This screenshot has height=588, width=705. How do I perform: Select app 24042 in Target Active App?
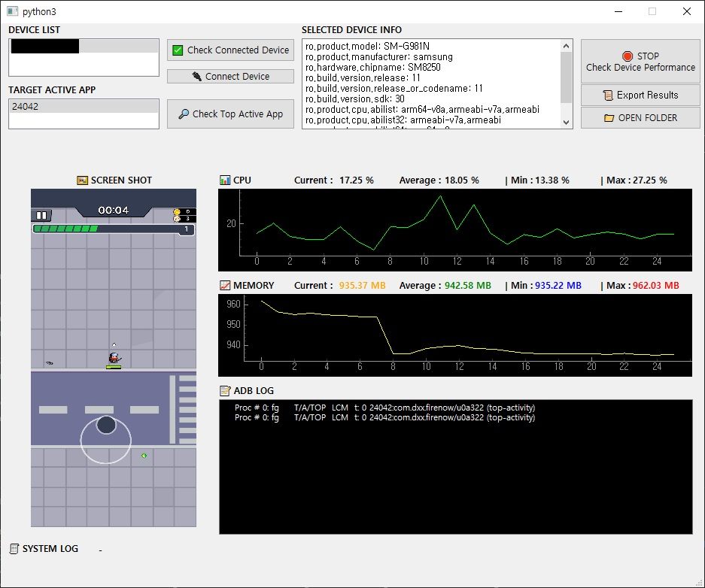pos(84,107)
